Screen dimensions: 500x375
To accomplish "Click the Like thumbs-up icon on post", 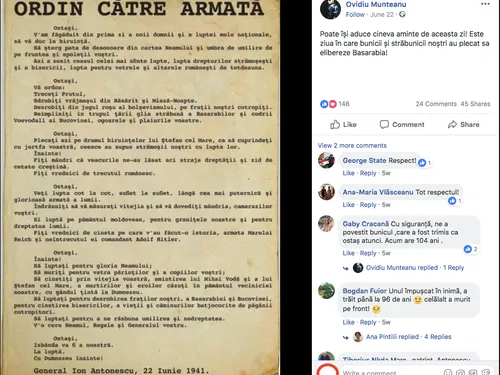I will [335, 125].
